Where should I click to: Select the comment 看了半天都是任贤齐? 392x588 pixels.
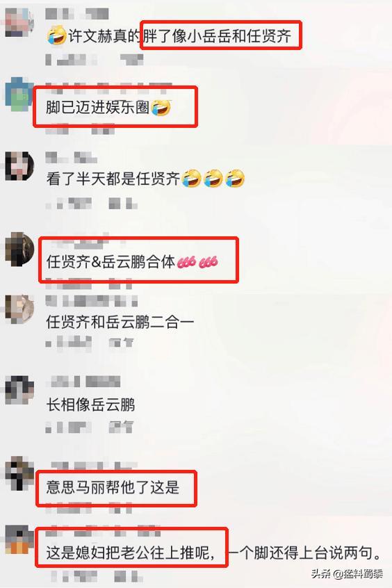(145, 179)
